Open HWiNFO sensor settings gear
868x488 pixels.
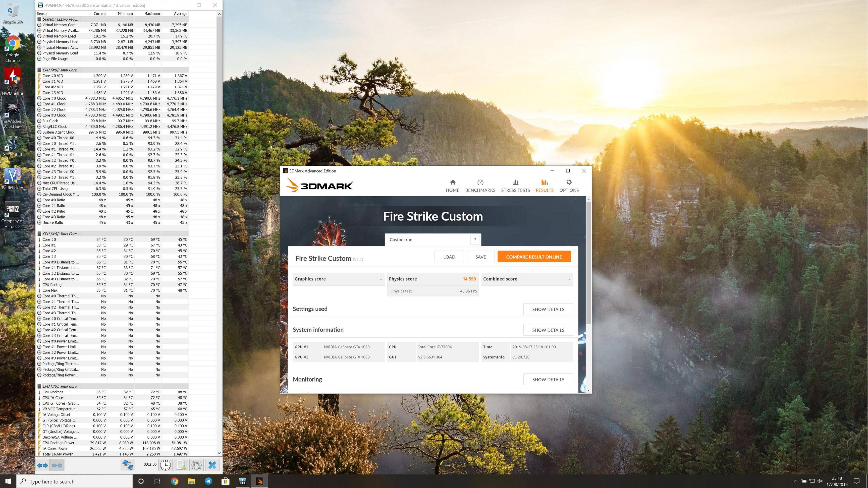pos(196,465)
